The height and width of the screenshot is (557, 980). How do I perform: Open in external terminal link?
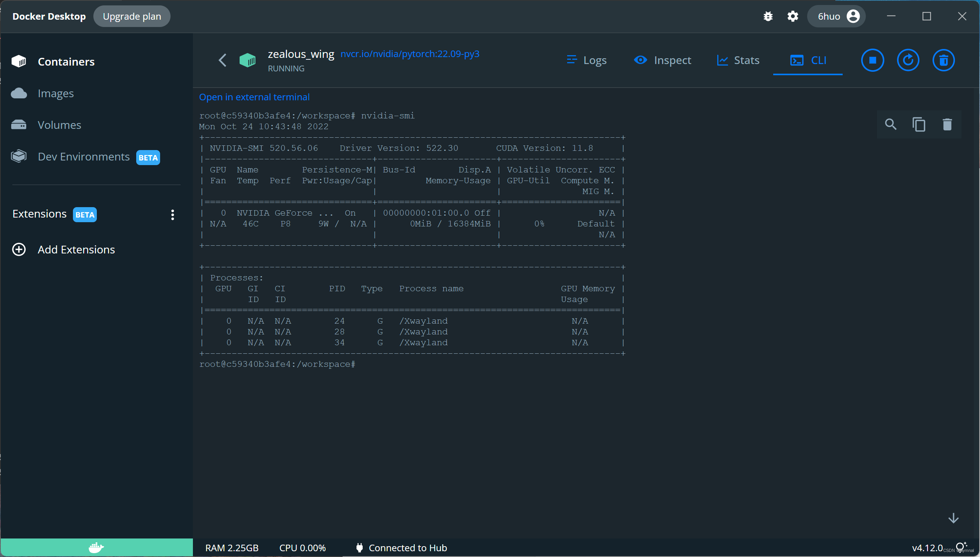[254, 97]
